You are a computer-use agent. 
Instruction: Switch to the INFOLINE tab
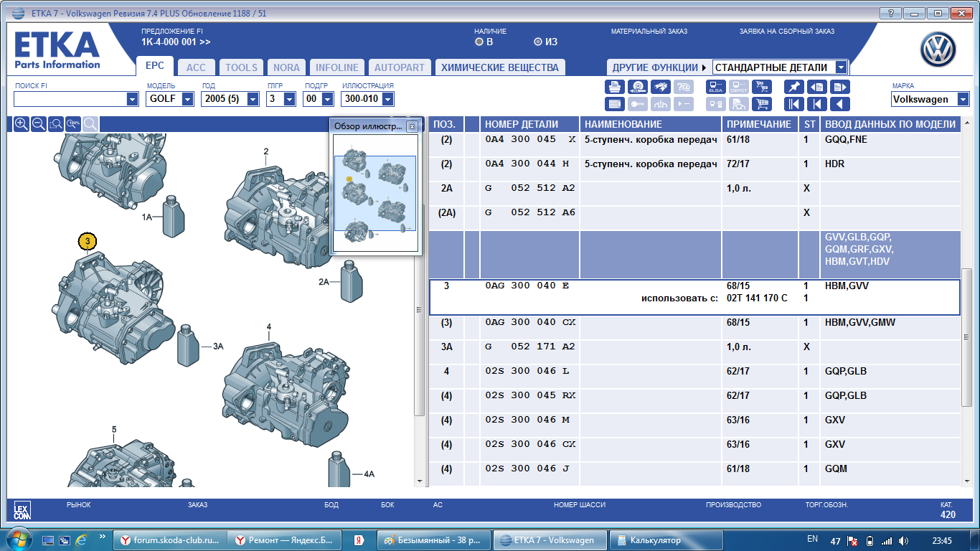pos(337,67)
